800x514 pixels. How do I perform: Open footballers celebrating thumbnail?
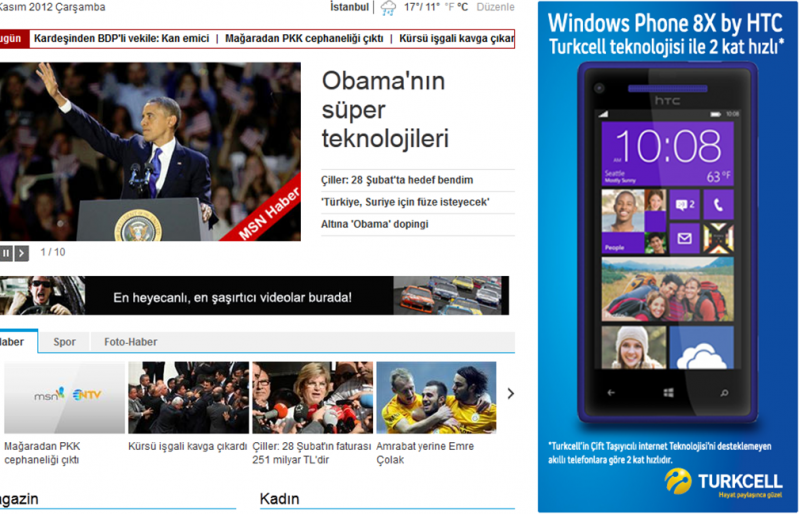(436, 398)
